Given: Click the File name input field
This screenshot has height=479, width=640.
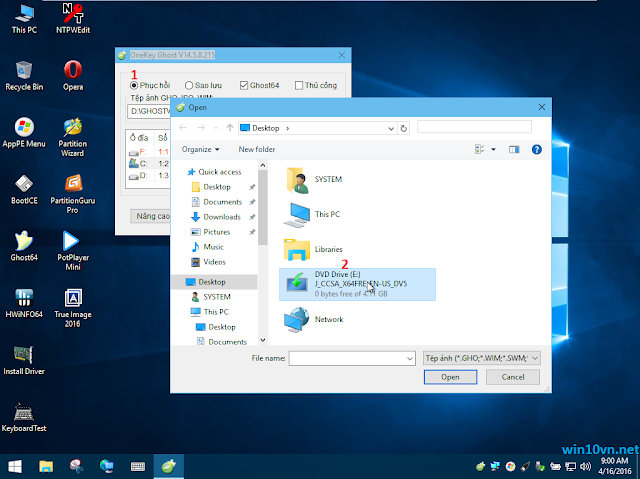Looking at the screenshot, I should pos(347,359).
